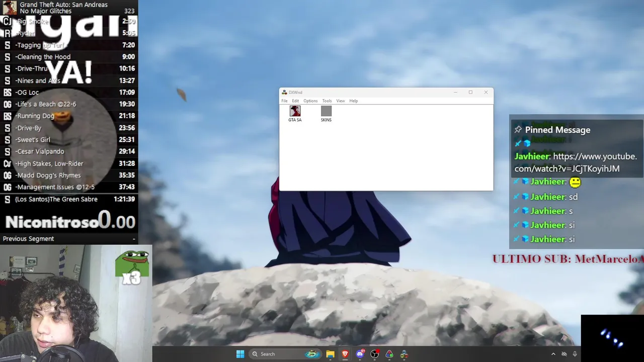Click the microphone tray icon
644x362 pixels.
pyautogui.click(x=575, y=354)
